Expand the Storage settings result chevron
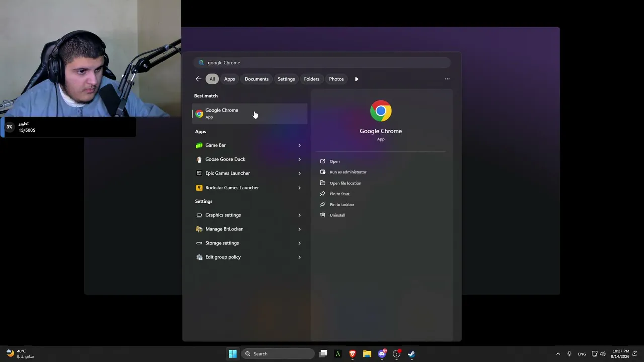 click(299, 243)
